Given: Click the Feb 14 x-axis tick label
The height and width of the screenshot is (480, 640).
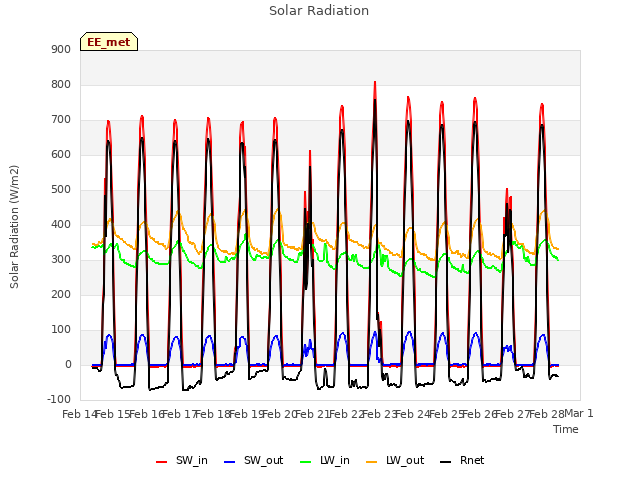Looking at the screenshot, I should [78, 414].
